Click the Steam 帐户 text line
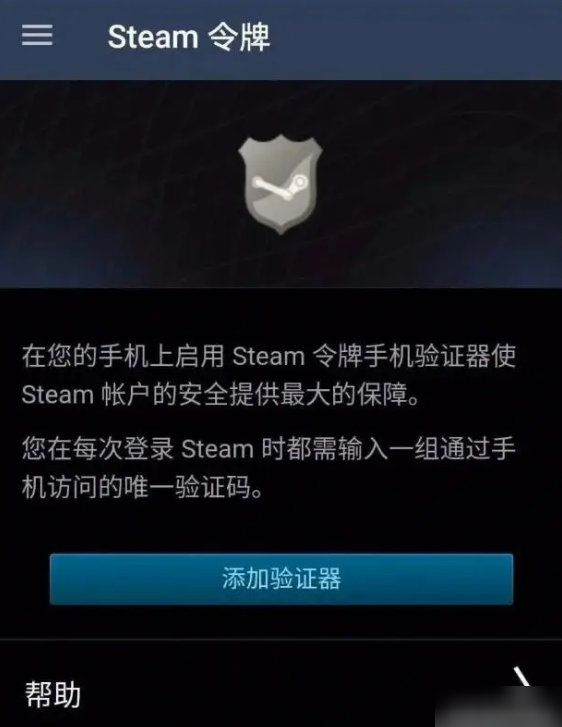This screenshot has height=727, width=562. click(221, 395)
